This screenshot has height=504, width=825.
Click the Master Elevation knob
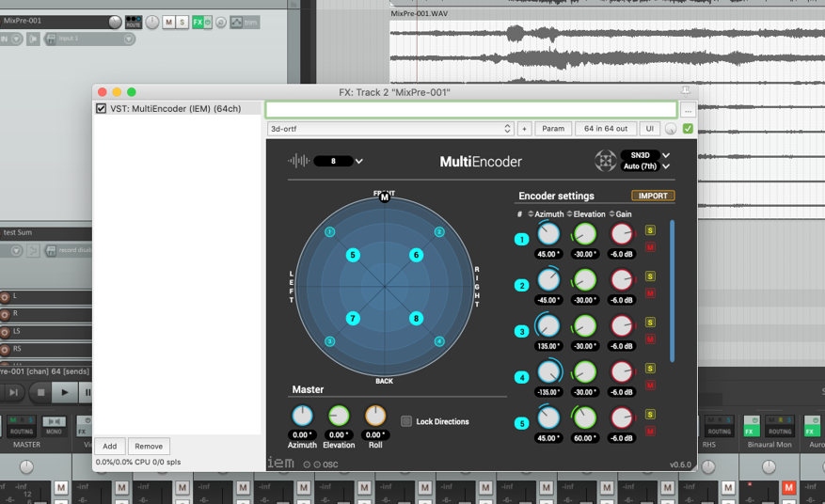(339, 416)
